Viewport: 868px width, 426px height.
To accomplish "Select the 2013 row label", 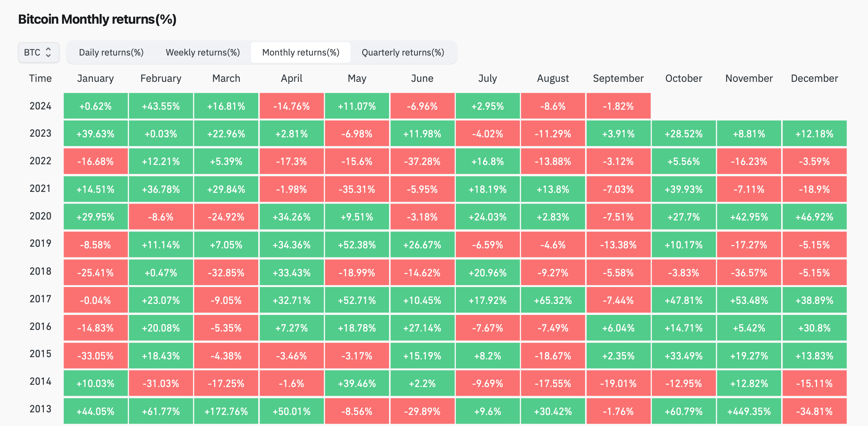I will pos(40,409).
